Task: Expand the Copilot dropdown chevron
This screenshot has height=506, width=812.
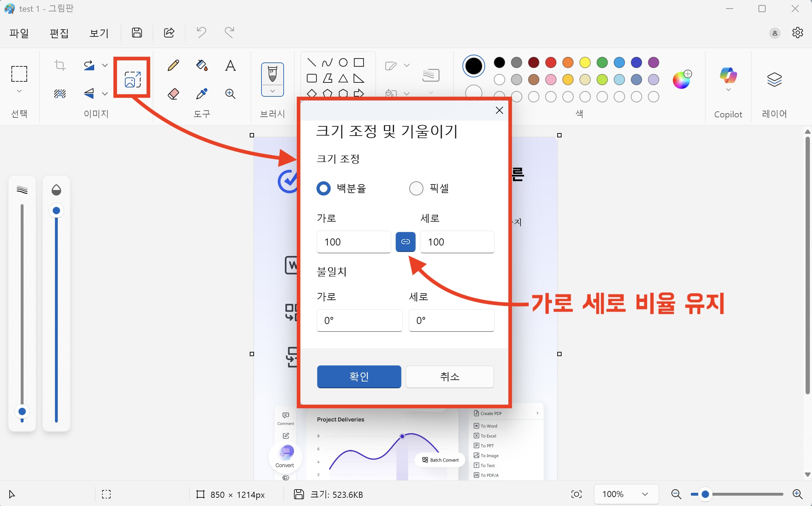Action: tap(728, 90)
